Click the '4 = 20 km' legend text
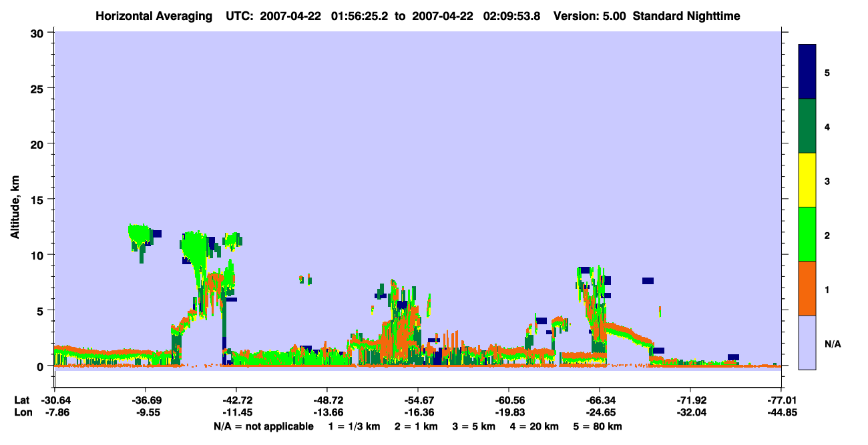The width and height of the screenshot is (868, 445). (x=533, y=426)
